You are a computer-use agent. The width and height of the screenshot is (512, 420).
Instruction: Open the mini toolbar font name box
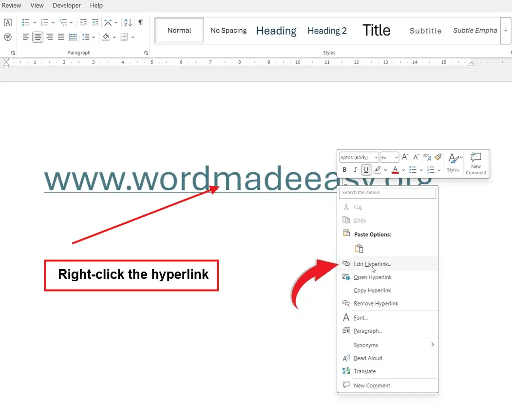(359, 157)
